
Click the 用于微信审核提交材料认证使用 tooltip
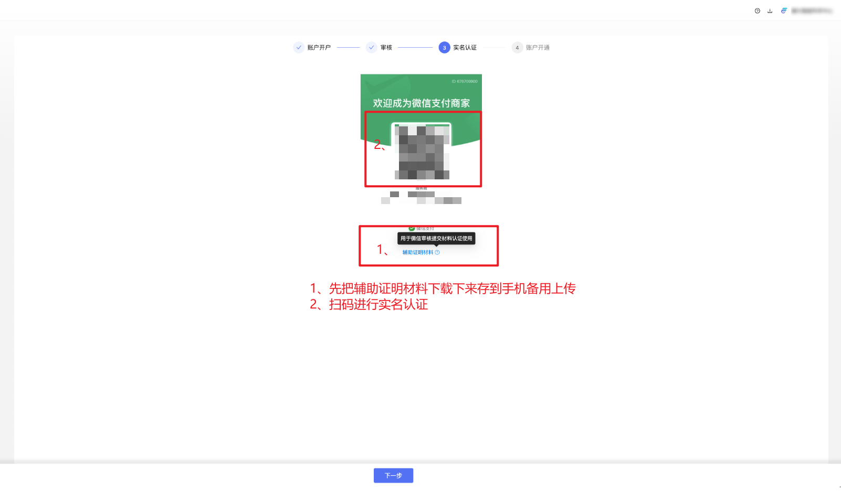coord(436,239)
